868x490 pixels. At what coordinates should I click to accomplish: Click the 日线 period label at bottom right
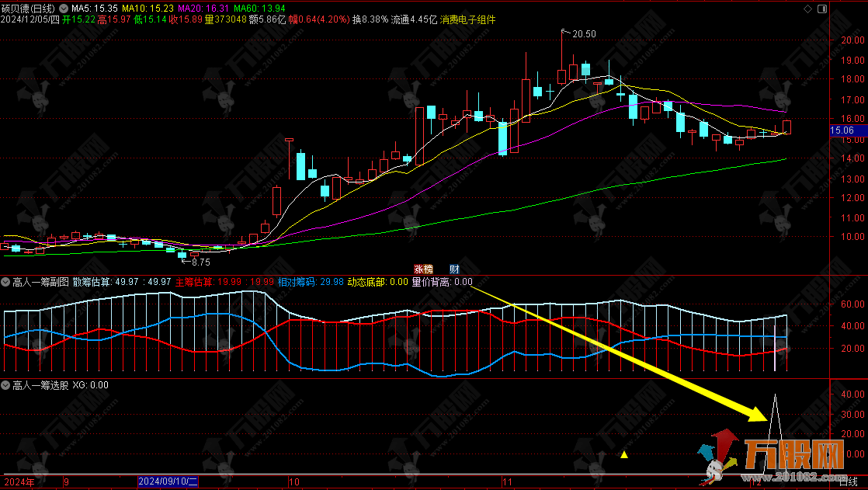[848, 482]
